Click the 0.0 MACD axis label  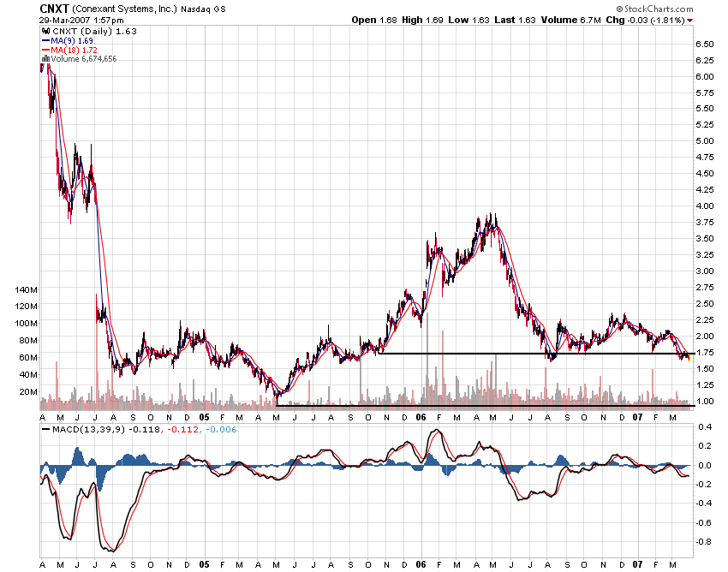[705, 465]
